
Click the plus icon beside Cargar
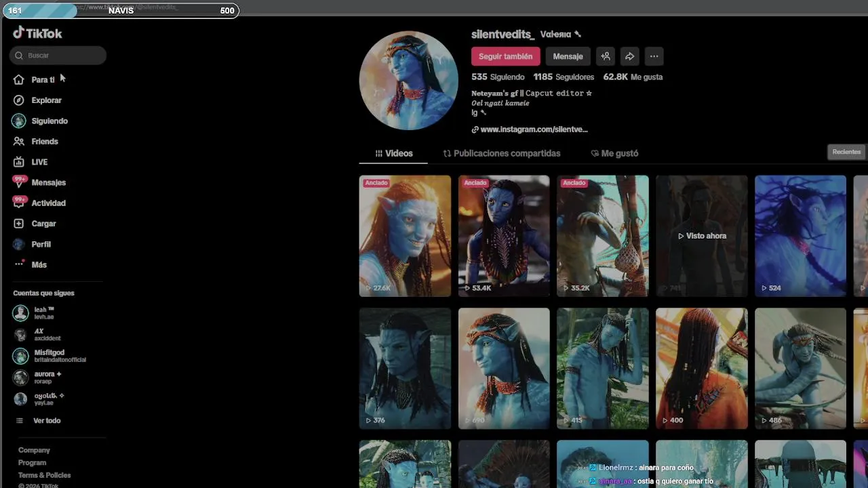point(19,224)
